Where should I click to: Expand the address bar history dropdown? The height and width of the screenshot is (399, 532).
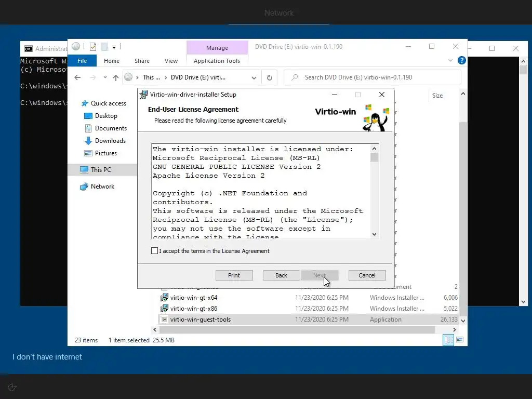pos(254,78)
